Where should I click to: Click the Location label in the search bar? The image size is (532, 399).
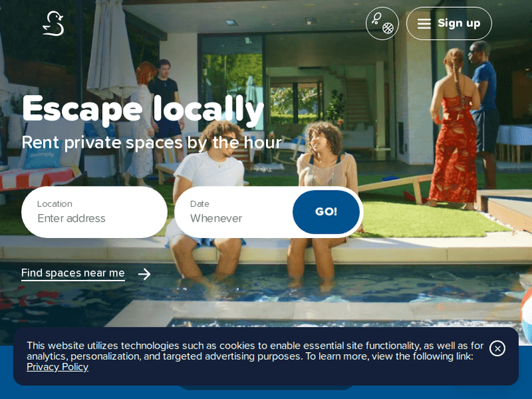click(x=55, y=204)
